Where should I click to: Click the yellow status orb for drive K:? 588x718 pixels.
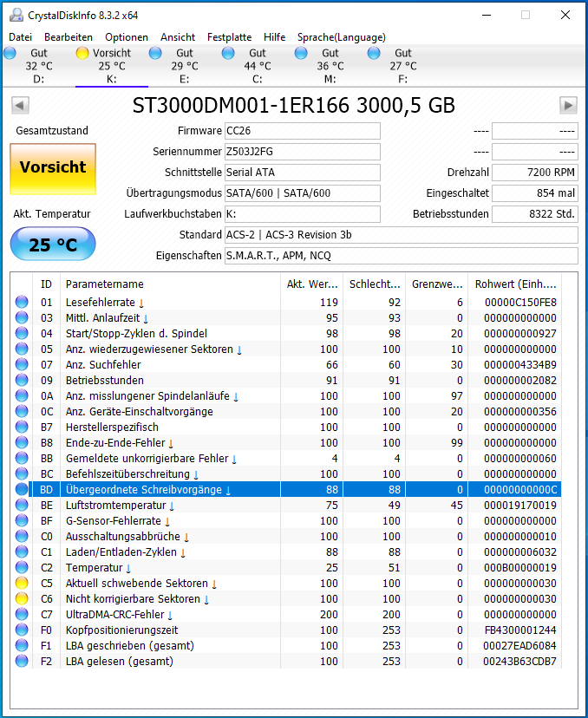click(82, 53)
